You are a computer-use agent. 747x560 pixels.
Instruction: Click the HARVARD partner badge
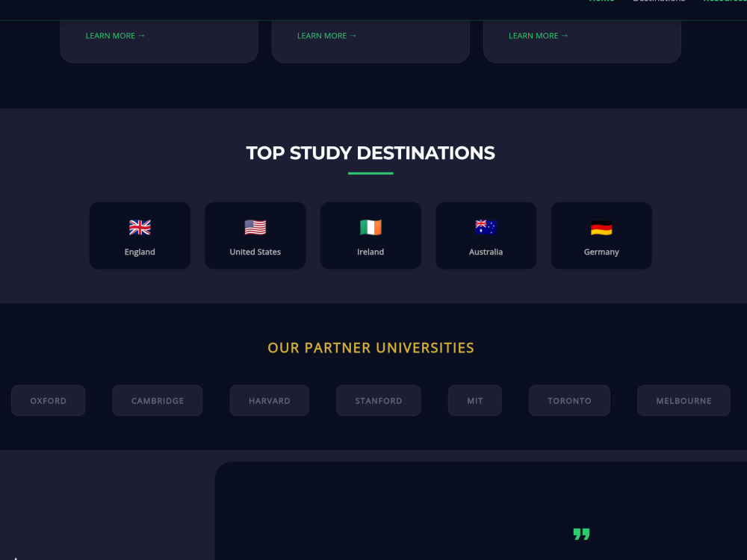(x=269, y=400)
